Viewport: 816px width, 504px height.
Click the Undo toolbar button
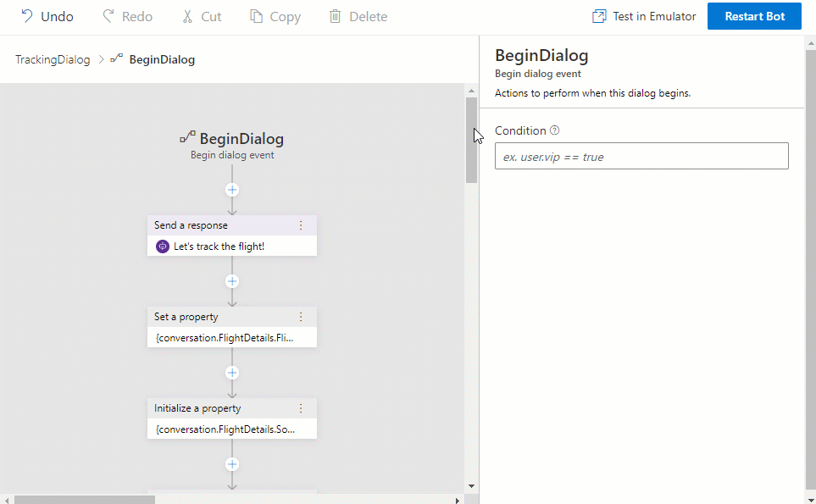point(47,17)
